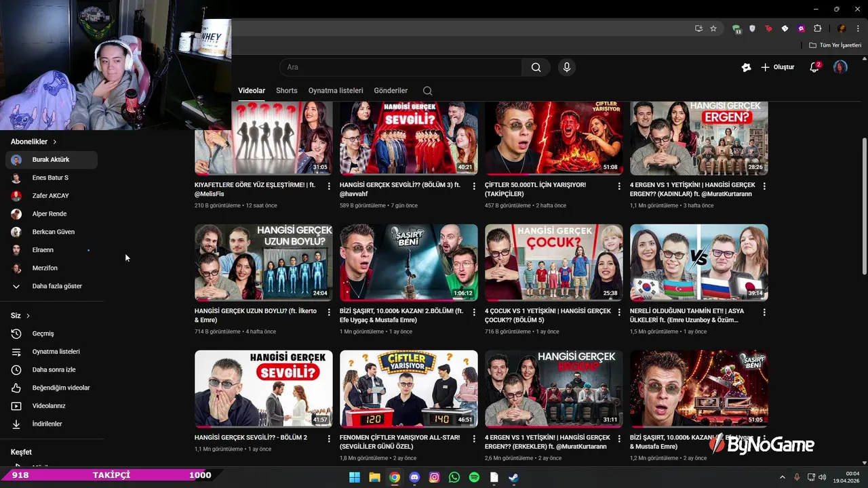This screenshot has width=868, height=488.
Task: Click the taskbar volume speaker icon
Action: coord(822,477)
